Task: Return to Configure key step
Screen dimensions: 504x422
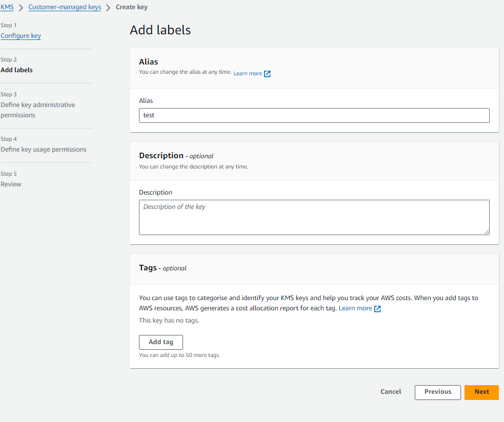Action: [21, 36]
